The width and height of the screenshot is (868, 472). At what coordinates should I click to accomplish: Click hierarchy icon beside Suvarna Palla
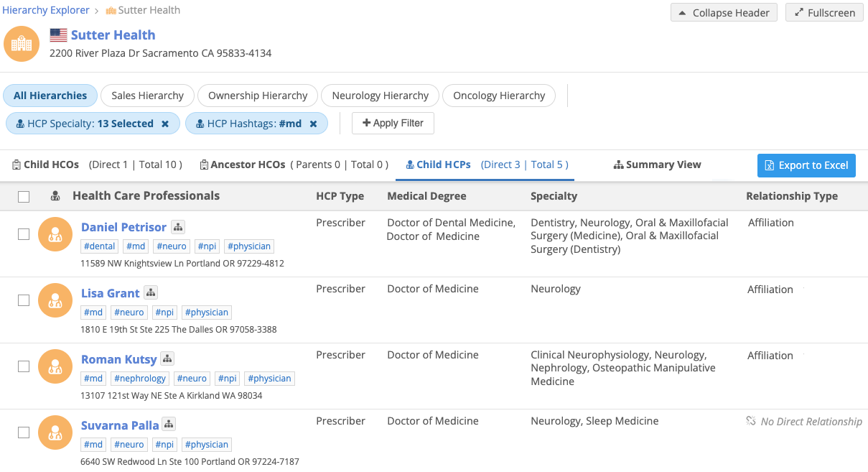[169, 425]
